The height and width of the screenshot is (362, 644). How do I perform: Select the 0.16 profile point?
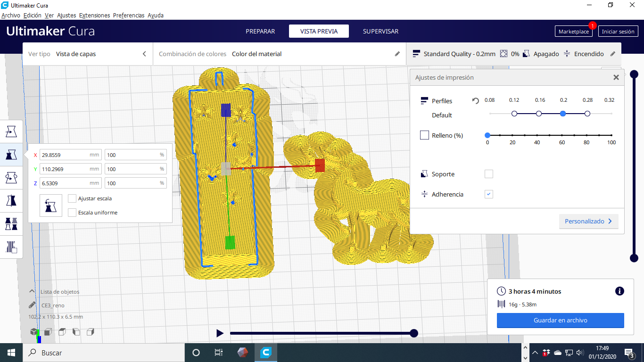click(539, 114)
